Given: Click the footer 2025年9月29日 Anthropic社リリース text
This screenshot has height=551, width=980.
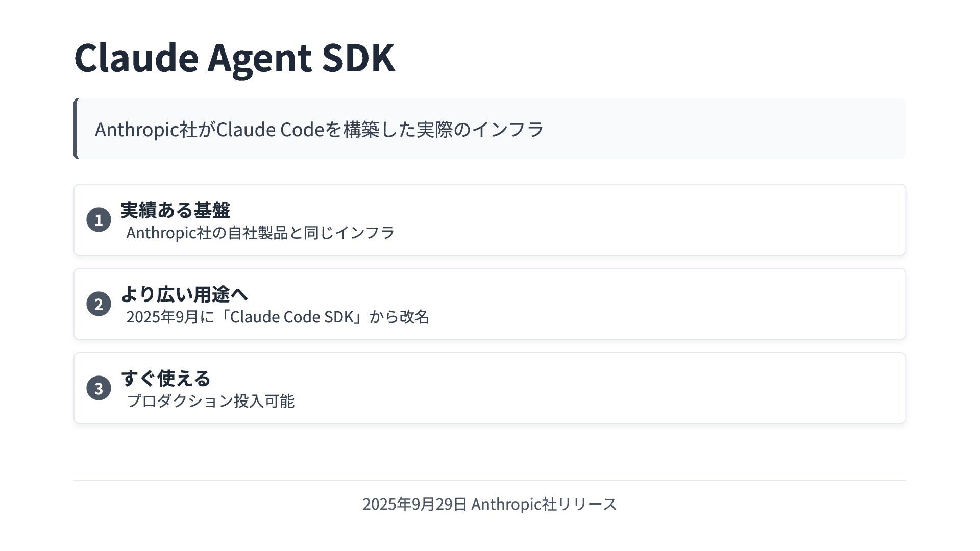Looking at the screenshot, I should [490, 504].
